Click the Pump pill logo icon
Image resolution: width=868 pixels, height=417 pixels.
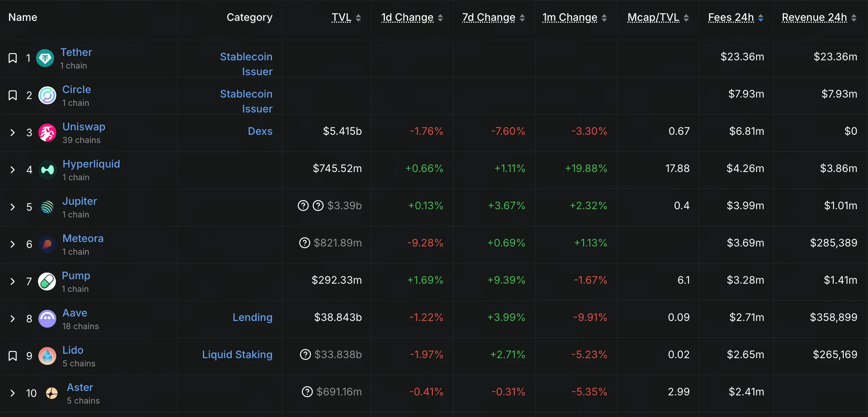[x=47, y=281]
